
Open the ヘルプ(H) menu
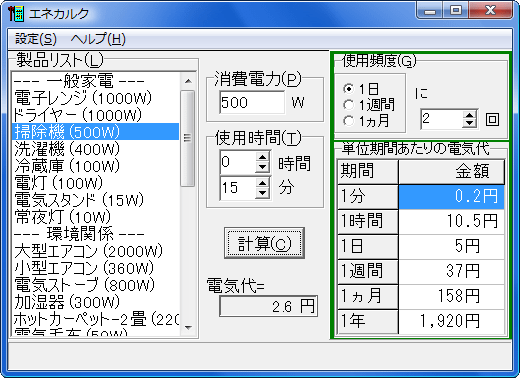point(98,39)
